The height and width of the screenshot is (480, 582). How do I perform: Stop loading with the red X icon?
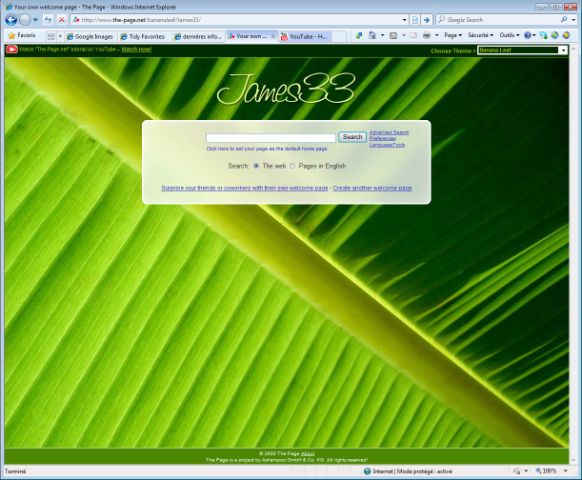pyautogui.click(x=62, y=20)
